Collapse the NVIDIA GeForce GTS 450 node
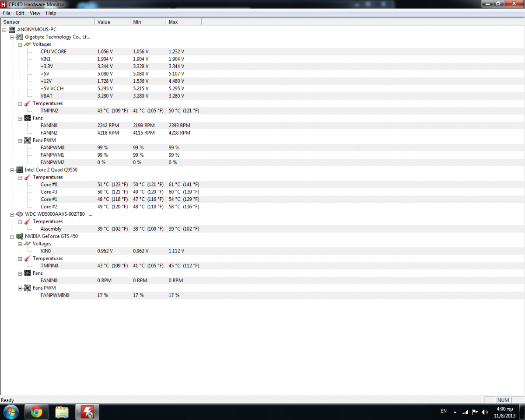 [x=12, y=237]
